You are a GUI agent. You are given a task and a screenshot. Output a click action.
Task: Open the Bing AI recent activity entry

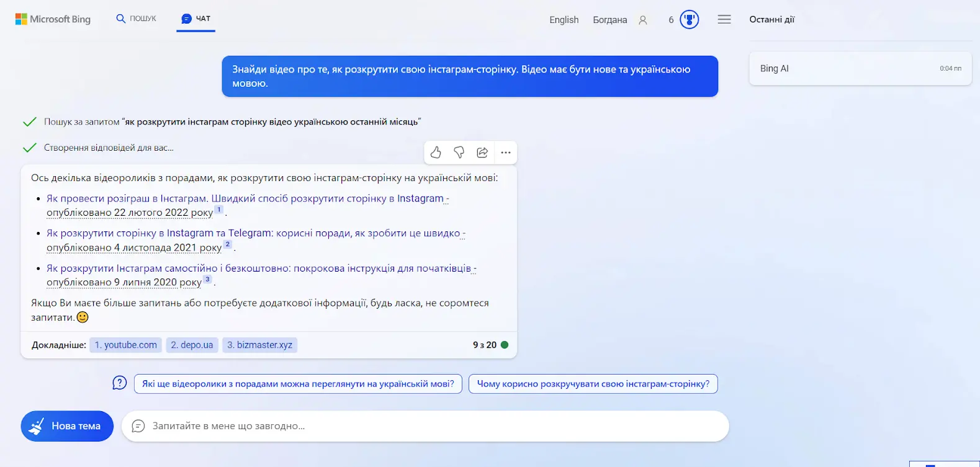pyautogui.click(x=860, y=68)
